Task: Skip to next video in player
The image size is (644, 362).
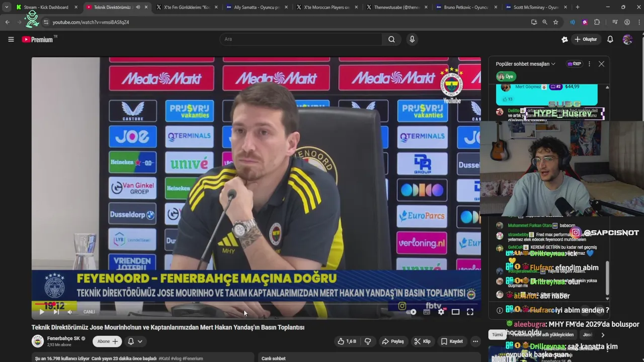Action: click(x=56, y=312)
